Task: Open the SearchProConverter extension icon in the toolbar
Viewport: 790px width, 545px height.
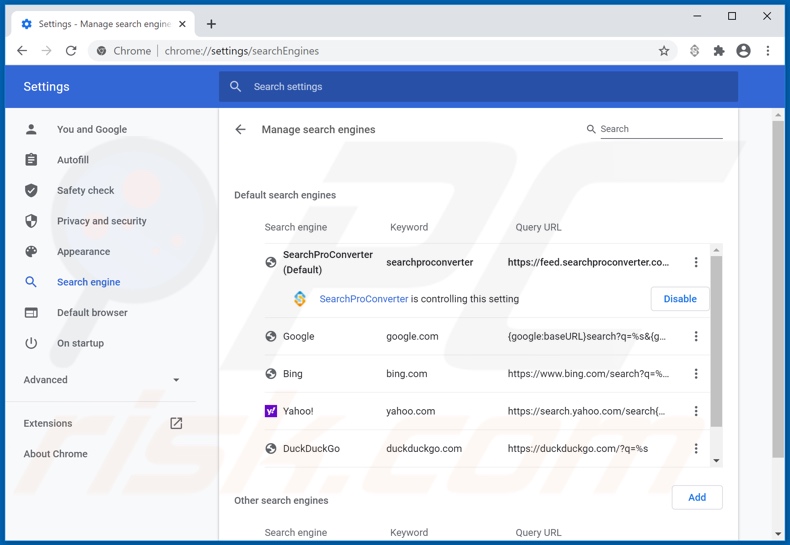Action: [x=694, y=51]
